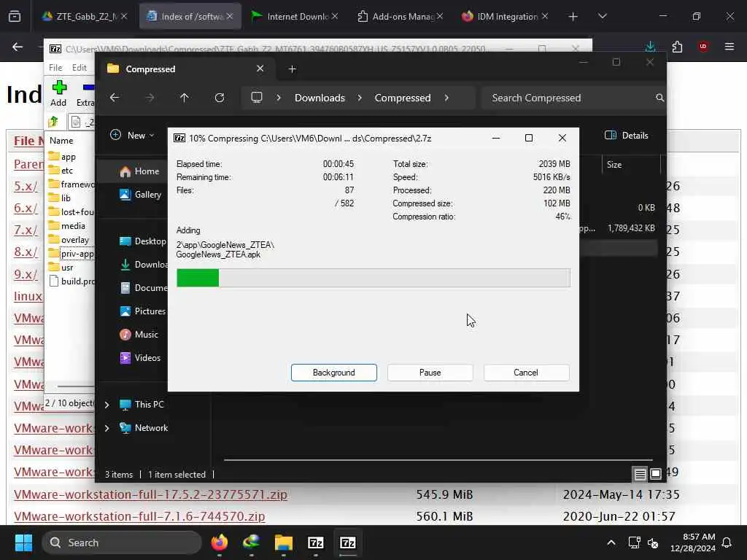Open Videos in Explorer sidebar
The height and width of the screenshot is (560, 747).
[140, 357]
